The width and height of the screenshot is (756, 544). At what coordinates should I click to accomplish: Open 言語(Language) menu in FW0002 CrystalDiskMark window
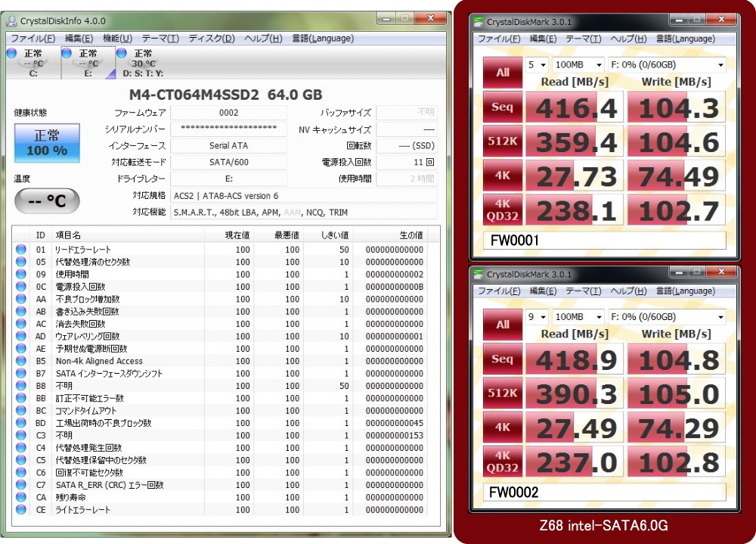click(x=686, y=291)
